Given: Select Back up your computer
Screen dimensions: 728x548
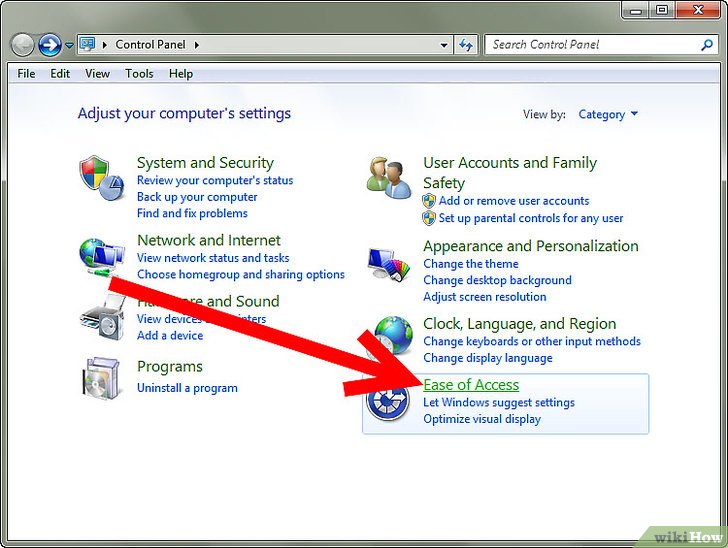Looking at the screenshot, I should click(197, 197).
